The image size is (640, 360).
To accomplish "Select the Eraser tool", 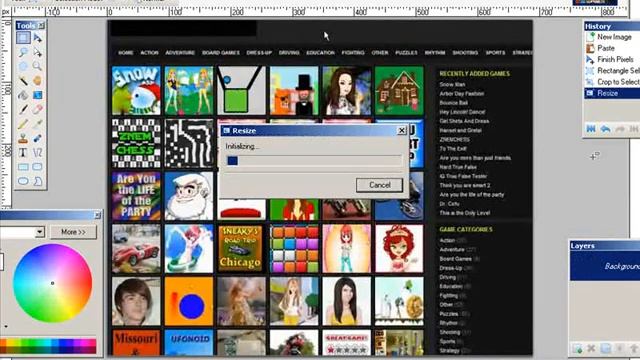I will (x=38, y=109).
